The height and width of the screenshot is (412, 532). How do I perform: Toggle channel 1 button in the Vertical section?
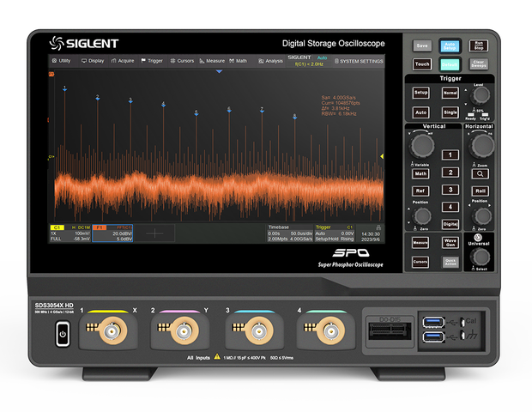[450, 154]
